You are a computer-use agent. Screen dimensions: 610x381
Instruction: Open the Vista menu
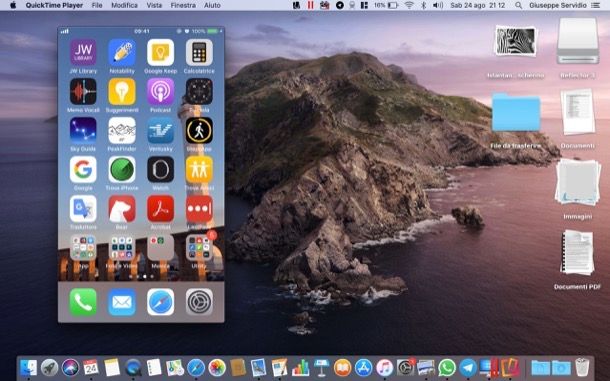[154, 5]
